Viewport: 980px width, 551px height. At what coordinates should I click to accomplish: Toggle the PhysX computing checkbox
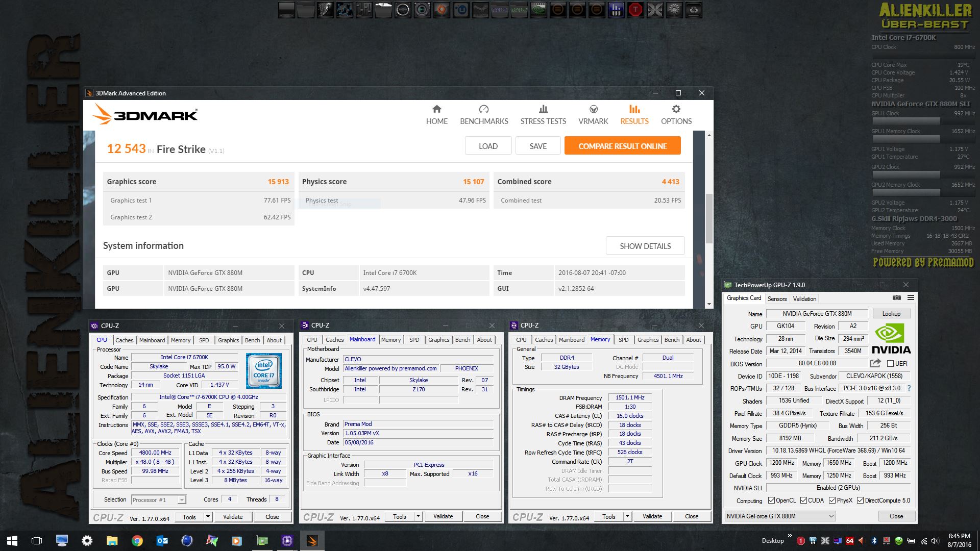coord(832,500)
